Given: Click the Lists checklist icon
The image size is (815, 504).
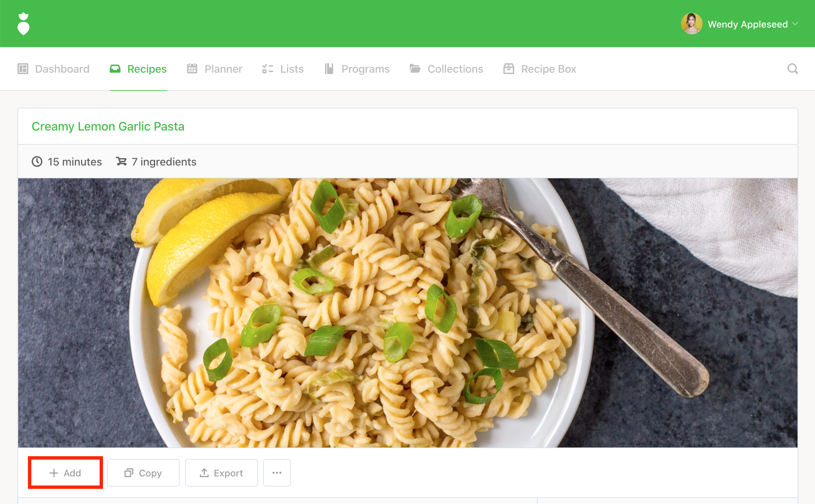Looking at the screenshot, I should [x=268, y=69].
